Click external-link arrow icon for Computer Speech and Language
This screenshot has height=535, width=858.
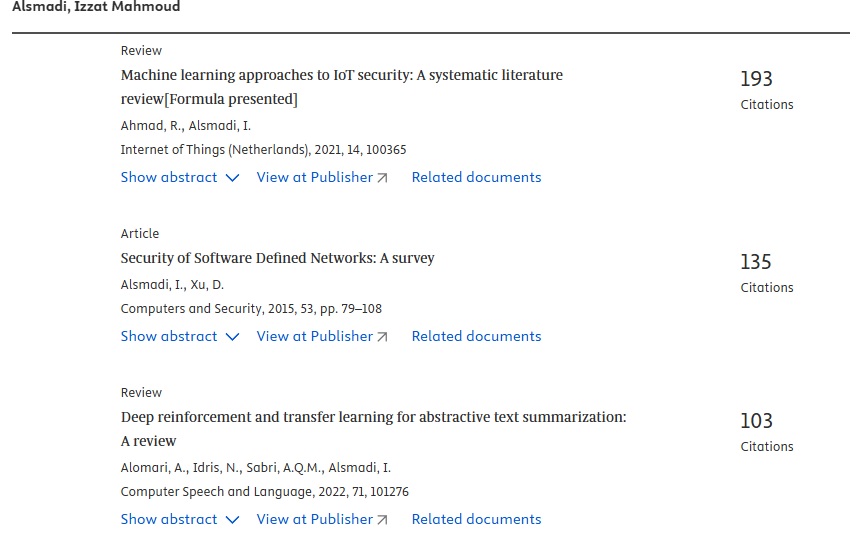pyautogui.click(x=382, y=520)
